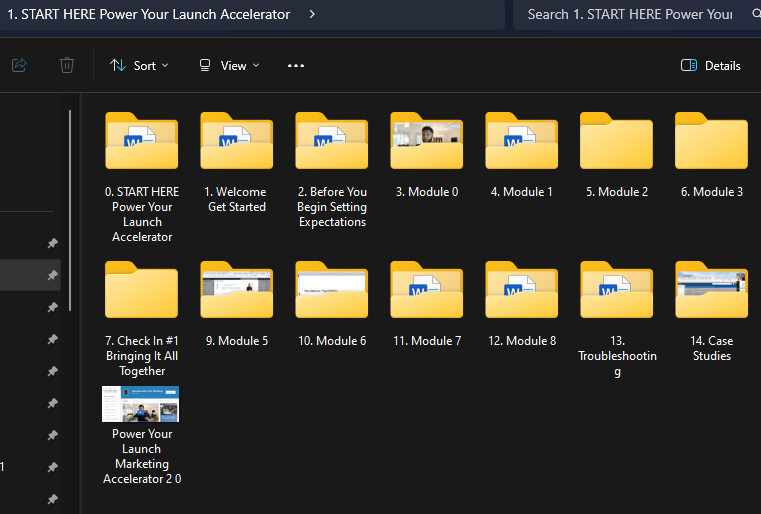Toggle the Details pane button
This screenshot has height=514, width=761.
710,66
